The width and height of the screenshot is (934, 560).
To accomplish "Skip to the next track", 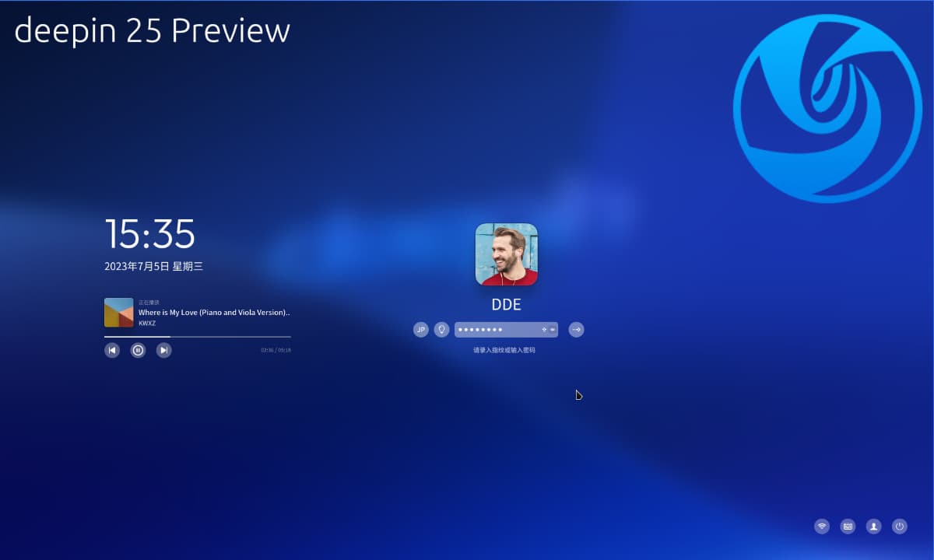I will [163, 351].
